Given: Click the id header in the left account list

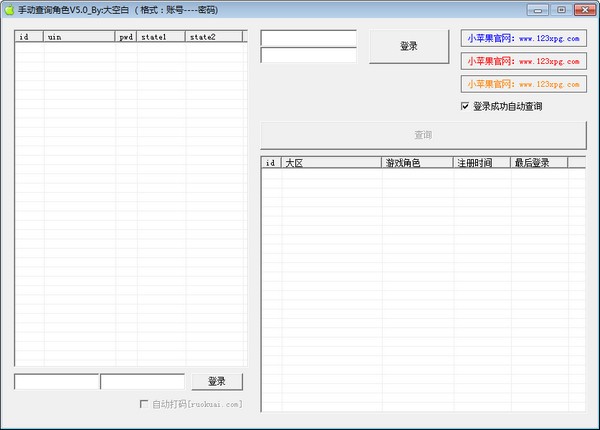Looking at the screenshot, I should pyautogui.click(x=29, y=37).
